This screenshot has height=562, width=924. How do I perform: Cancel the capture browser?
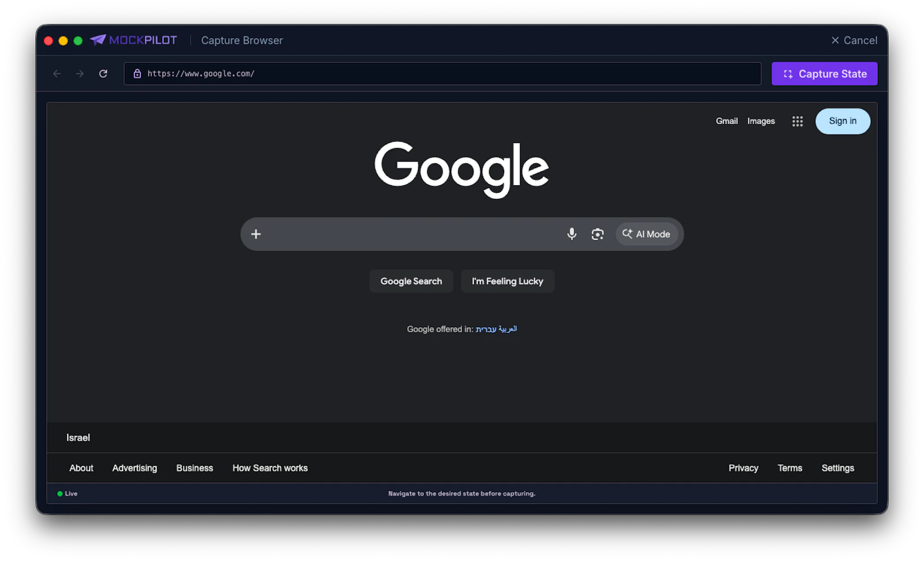point(854,40)
